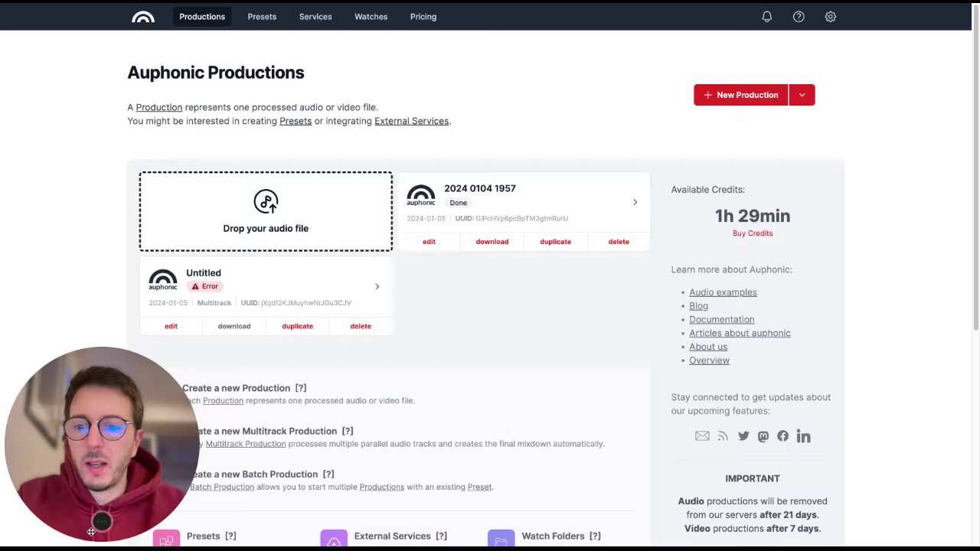Open the Documentation link
This screenshot has height=551, width=980.
721,320
